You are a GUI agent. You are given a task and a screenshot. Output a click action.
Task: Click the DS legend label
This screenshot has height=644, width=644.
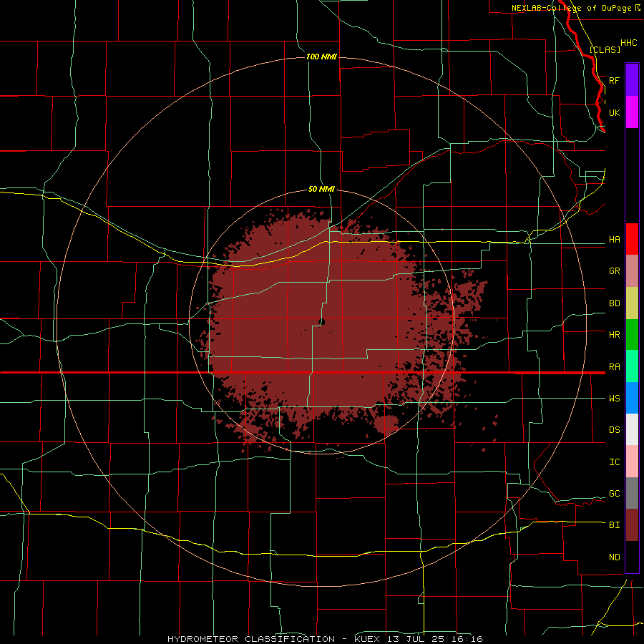[x=614, y=430]
